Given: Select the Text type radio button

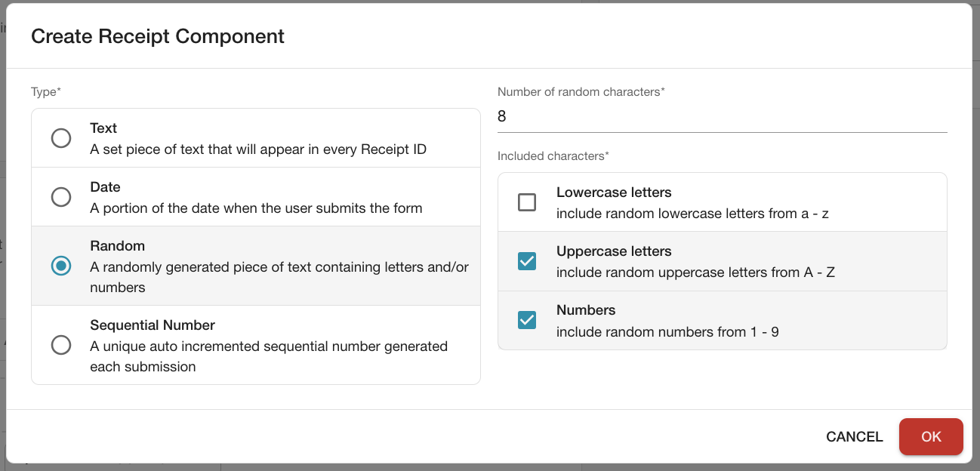Looking at the screenshot, I should 61,138.
